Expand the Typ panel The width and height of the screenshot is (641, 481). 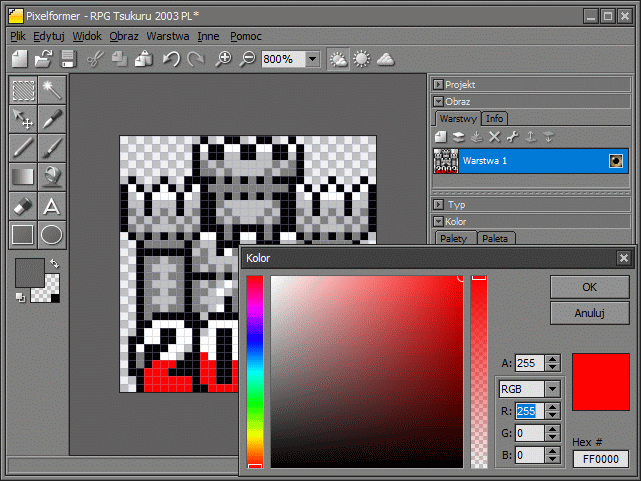(438, 204)
